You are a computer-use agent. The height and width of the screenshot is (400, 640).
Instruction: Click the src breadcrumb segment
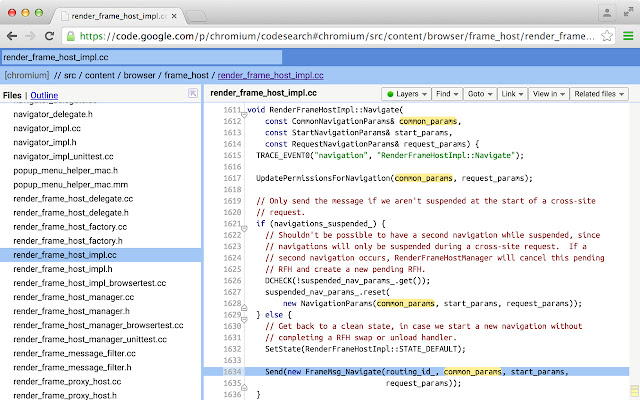70,75
